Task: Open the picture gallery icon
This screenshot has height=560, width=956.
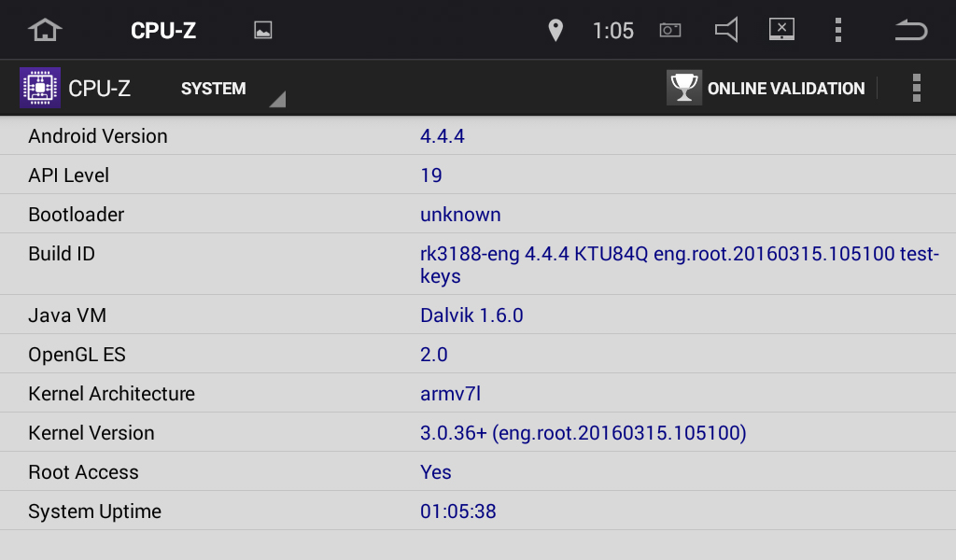Action: pos(262,30)
